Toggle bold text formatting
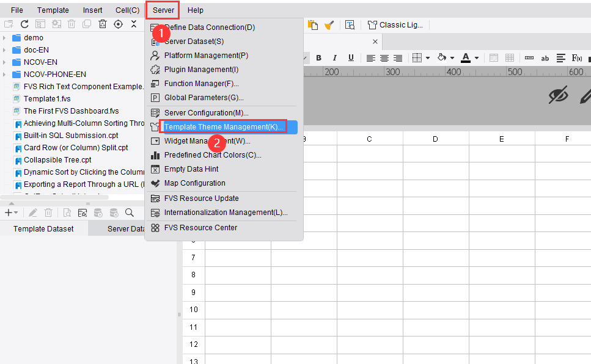Viewport: 591px width, 364px height. pos(318,57)
